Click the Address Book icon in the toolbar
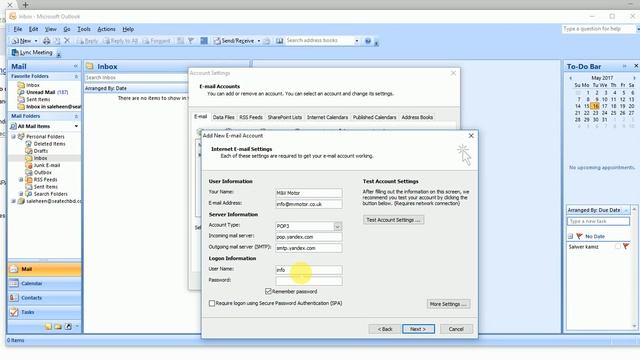 click(280, 41)
